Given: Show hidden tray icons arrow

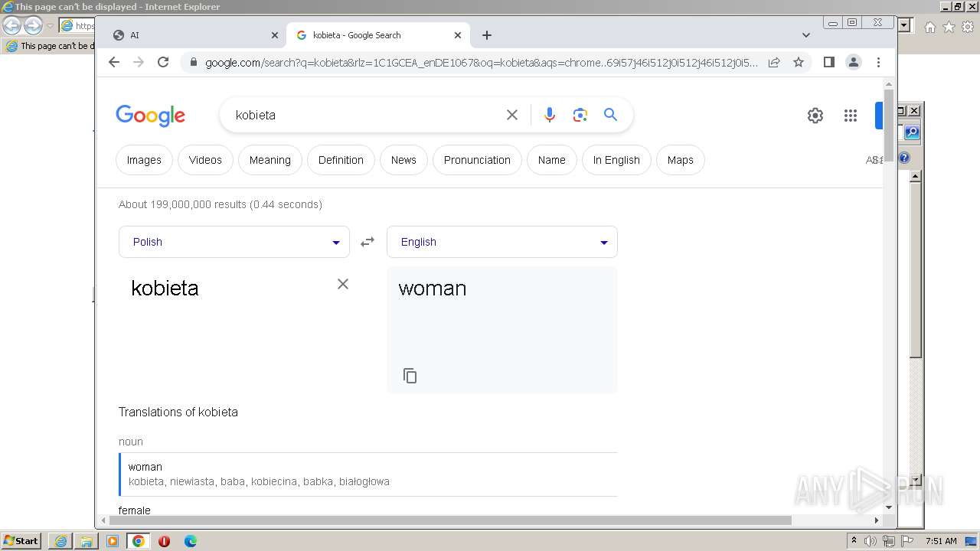Looking at the screenshot, I should click(x=854, y=540).
